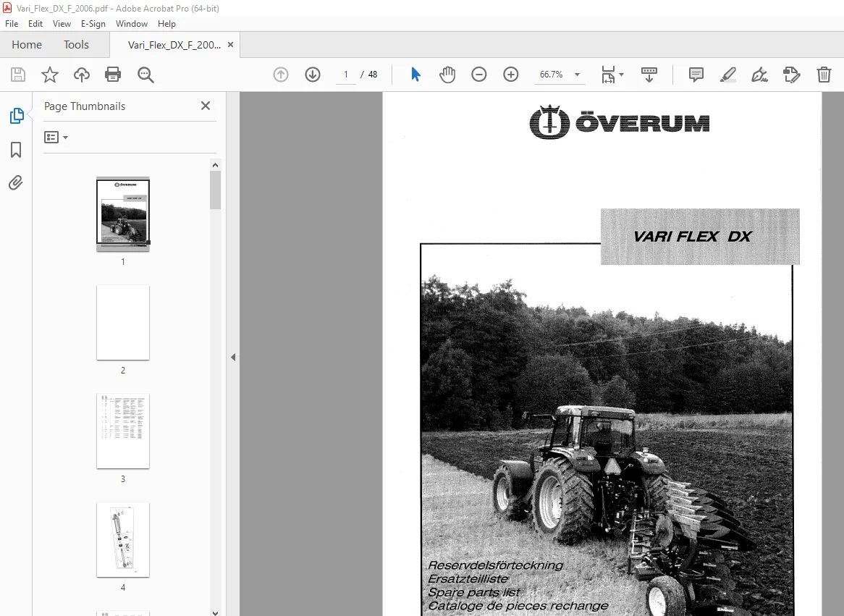Click the thumbnails panel scrollbar handle

pos(215,190)
